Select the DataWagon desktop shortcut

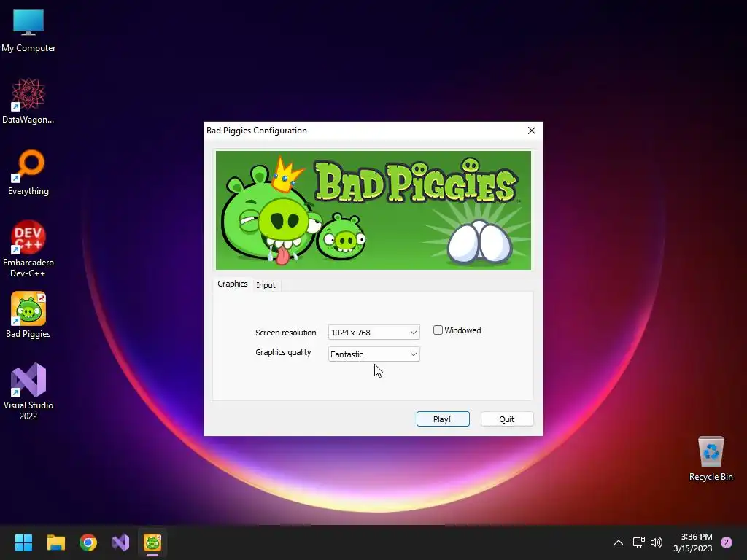tap(28, 101)
